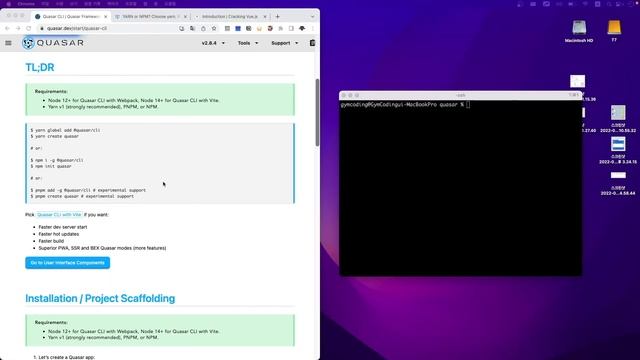Open the Quasar hamburger menu
The image size is (640, 360).
8,43
